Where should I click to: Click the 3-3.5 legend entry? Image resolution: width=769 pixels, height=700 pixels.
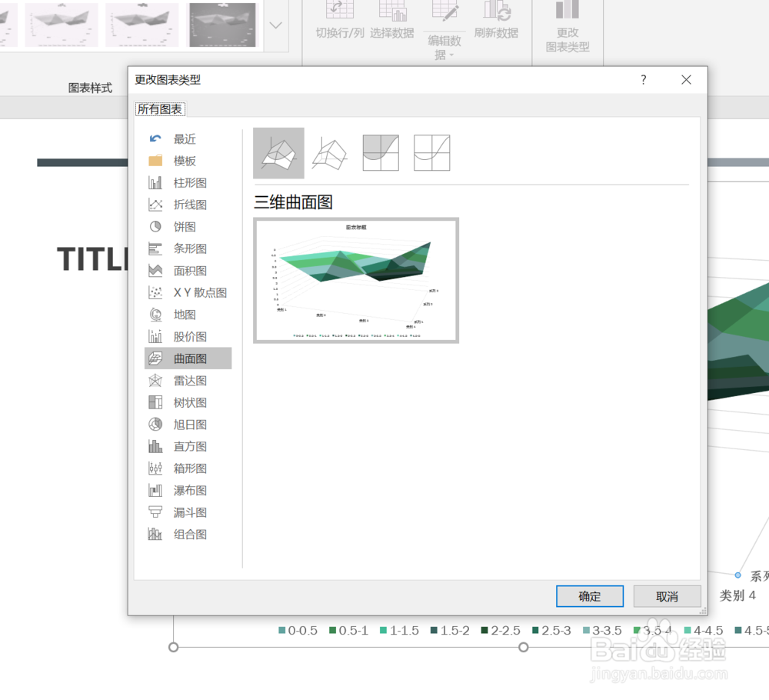coord(602,630)
